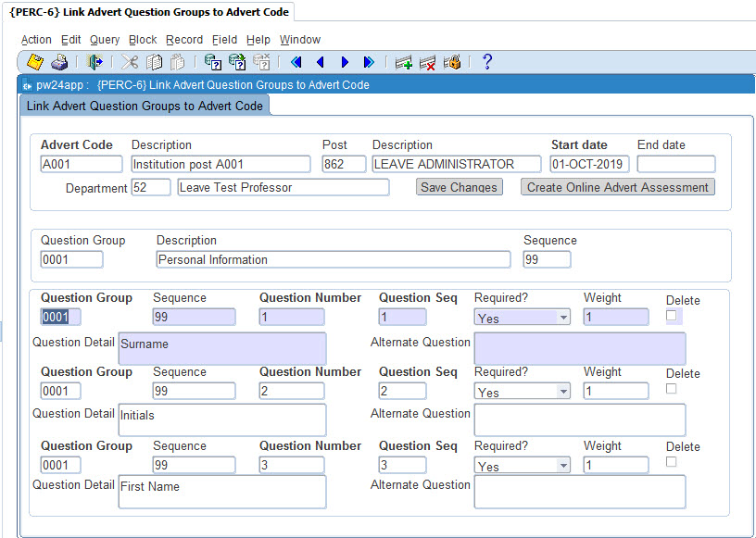Viewport: 756px width, 538px height.
Task: Tick Delete checkbox for Surname question
Action: [672, 316]
